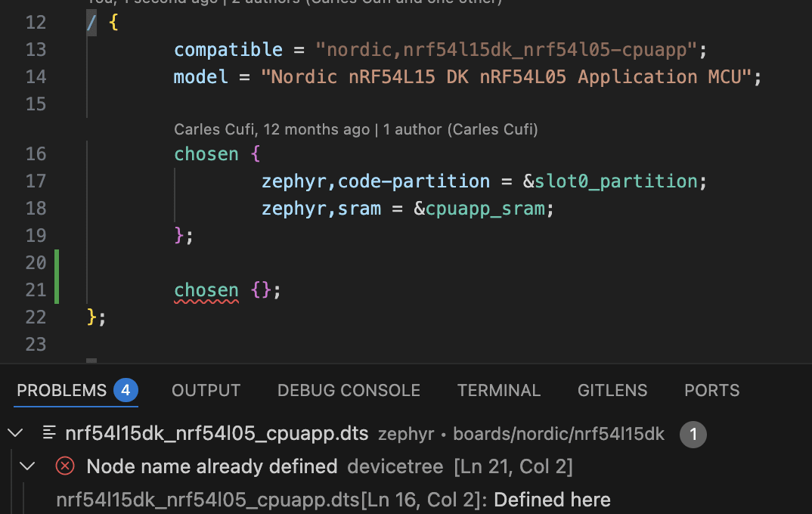The image size is (812, 514).
Task: Open the GITLENS panel tab
Action: pyautogui.click(x=612, y=390)
